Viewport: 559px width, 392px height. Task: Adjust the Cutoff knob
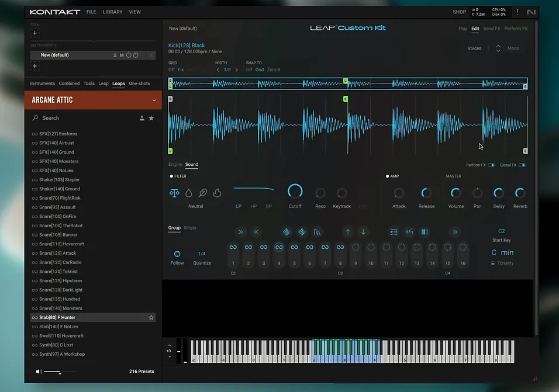(295, 192)
